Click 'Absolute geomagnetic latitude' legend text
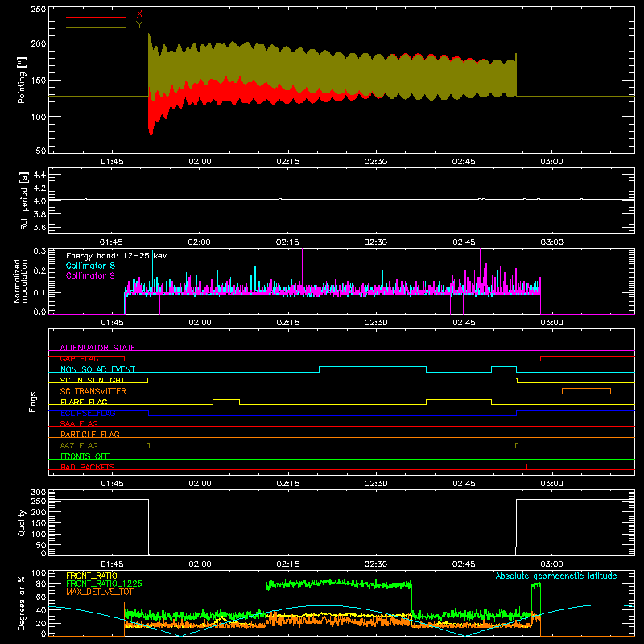644x644 pixels. (556, 576)
